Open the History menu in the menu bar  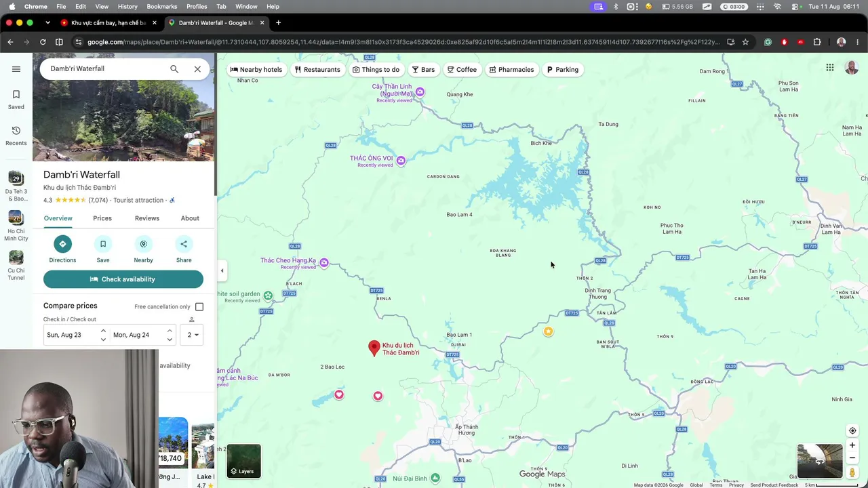click(127, 6)
